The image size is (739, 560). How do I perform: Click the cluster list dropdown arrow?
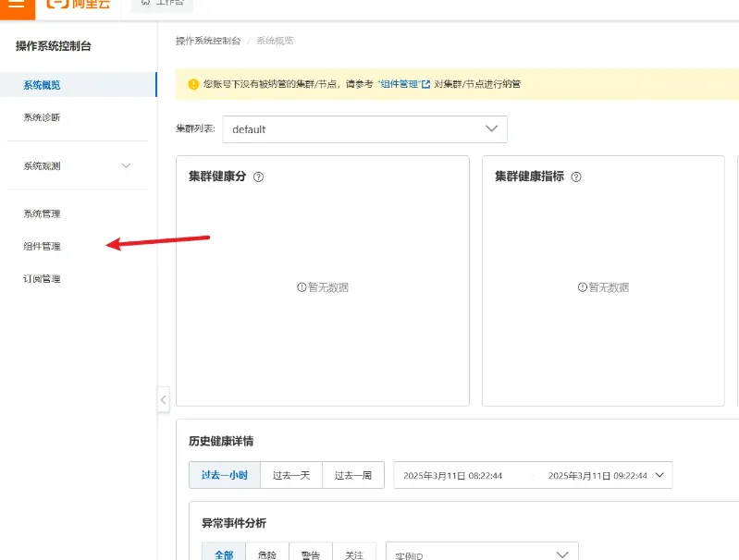491,128
